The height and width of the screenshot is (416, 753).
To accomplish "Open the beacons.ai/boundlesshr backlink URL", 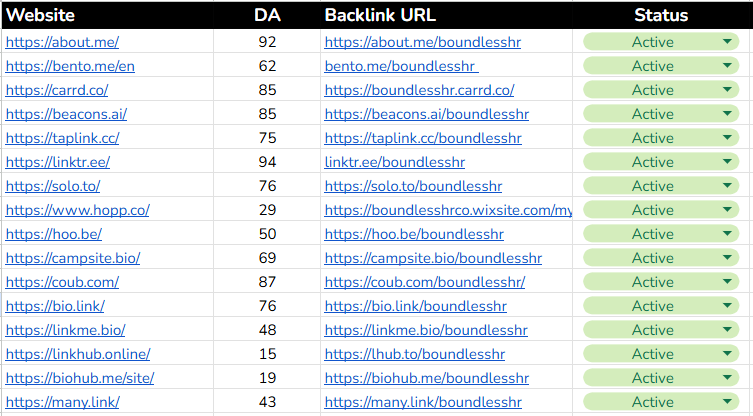I will (x=427, y=114).
